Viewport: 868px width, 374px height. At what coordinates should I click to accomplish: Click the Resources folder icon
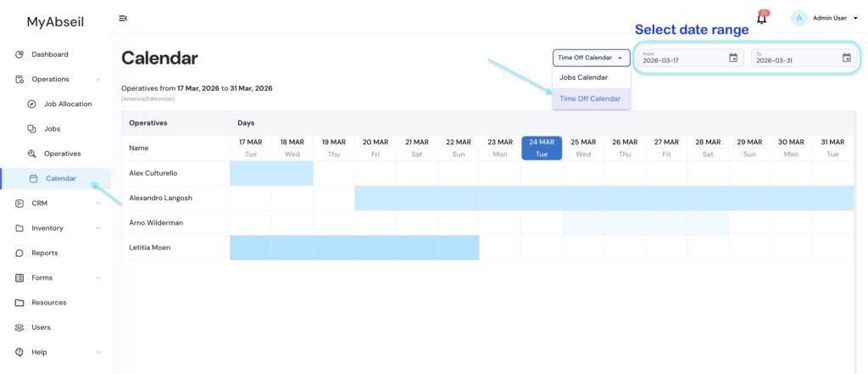coord(19,303)
